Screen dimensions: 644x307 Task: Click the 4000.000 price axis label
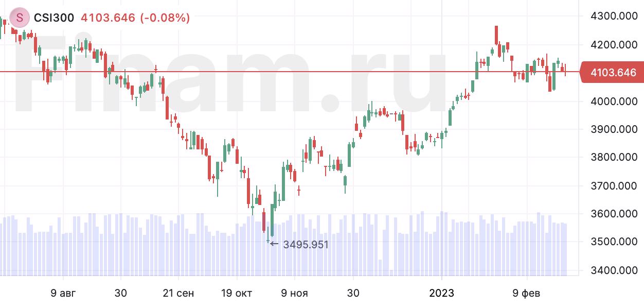[x=614, y=101]
